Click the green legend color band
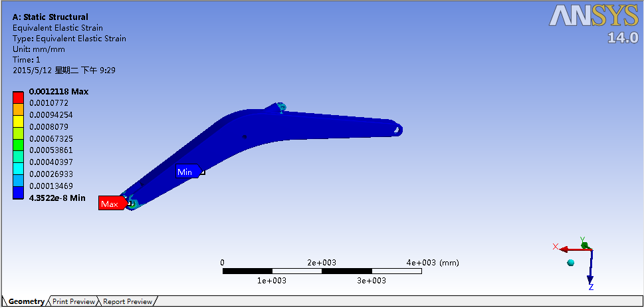 [x=18, y=145]
